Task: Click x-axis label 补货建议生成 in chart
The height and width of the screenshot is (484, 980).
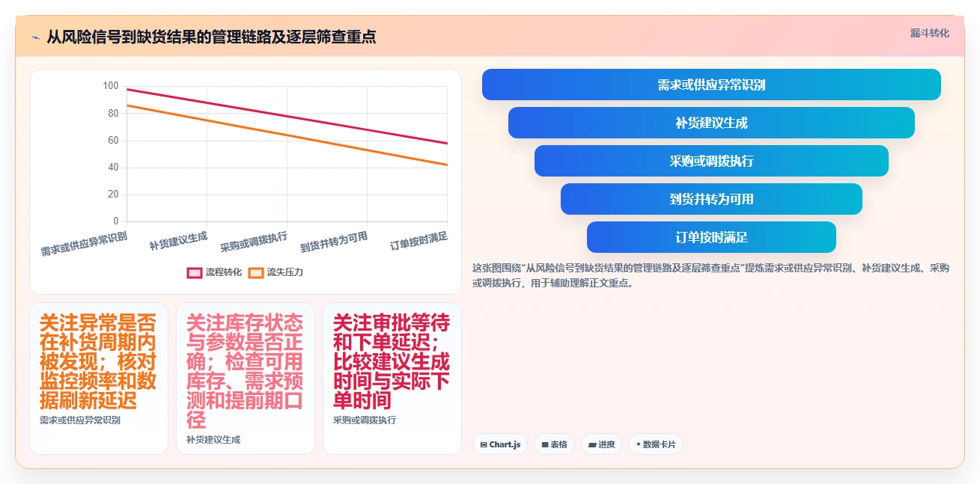Action: point(178,240)
